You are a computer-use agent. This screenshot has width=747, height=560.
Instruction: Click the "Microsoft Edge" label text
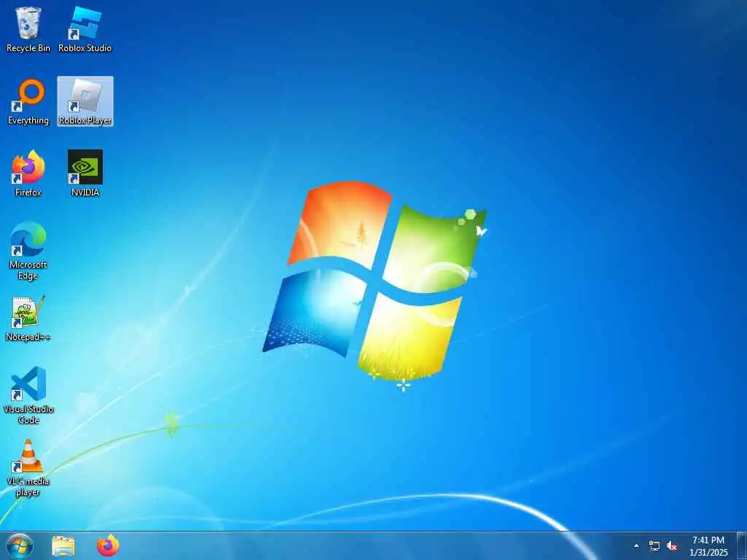click(28, 270)
